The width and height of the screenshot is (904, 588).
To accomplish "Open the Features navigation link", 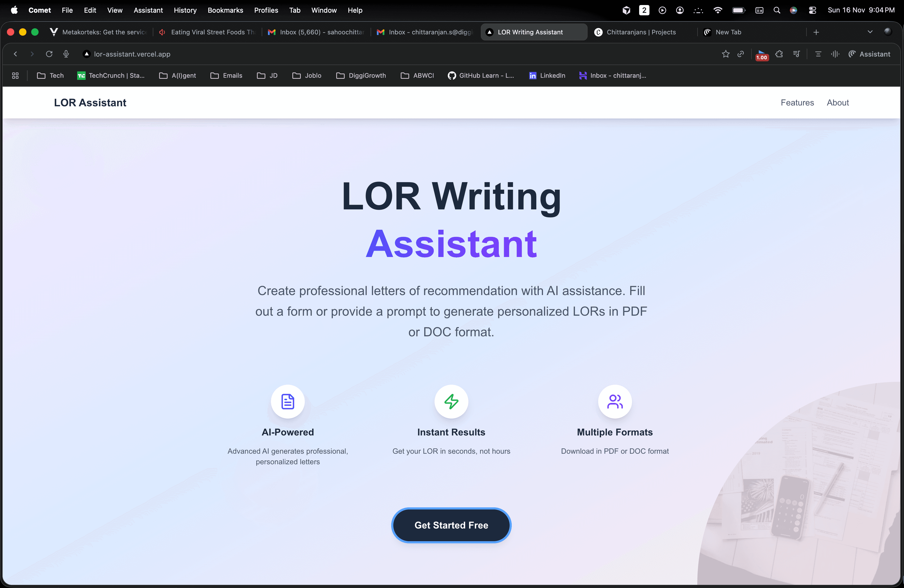I will pyautogui.click(x=797, y=103).
